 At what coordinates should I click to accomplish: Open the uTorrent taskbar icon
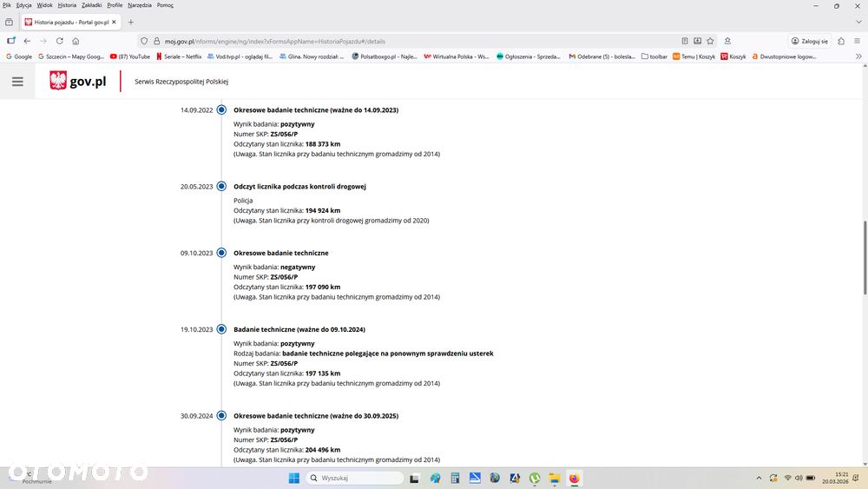pyautogui.click(x=534, y=478)
